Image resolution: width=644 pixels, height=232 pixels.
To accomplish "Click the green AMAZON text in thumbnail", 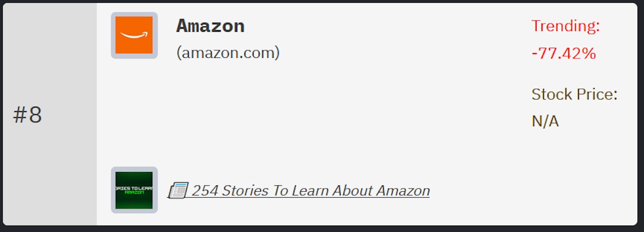I will click(x=134, y=192).
